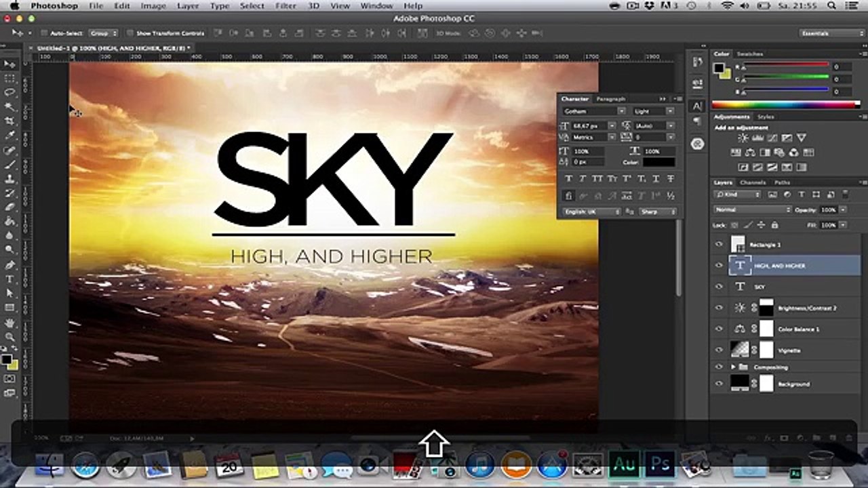Viewport: 868px width, 488px height.
Task: Hide the Vignette layer
Action: (x=719, y=350)
